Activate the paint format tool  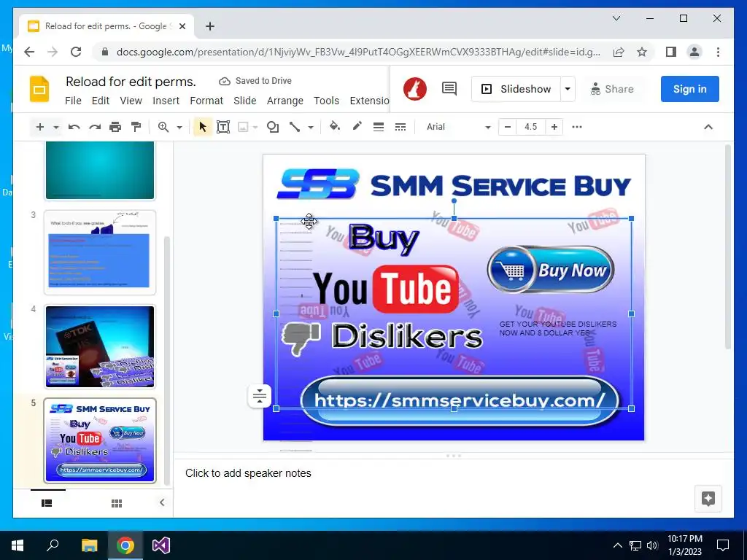click(136, 127)
